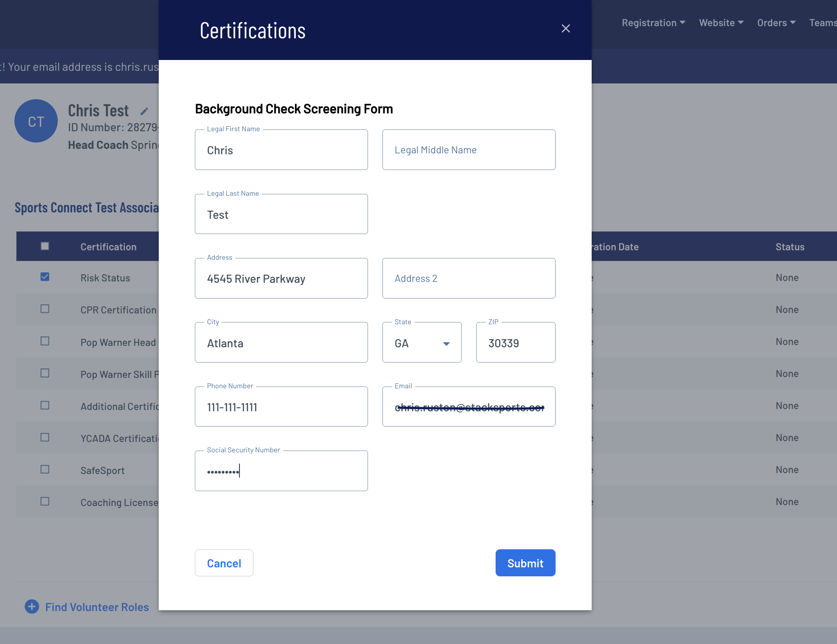Expand the Orders dropdown
The height and width of the screenshot is (644, 837).
tap(776, 23)
